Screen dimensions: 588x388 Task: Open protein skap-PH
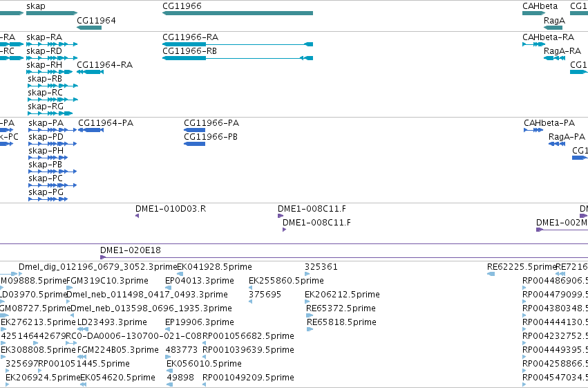tap(46, 151)
